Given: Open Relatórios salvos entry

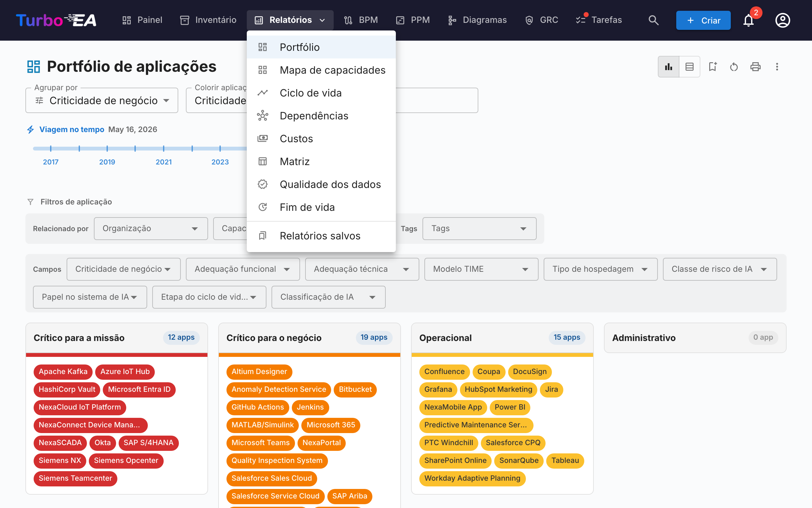Looking at the screenshot, I should 321,236.
